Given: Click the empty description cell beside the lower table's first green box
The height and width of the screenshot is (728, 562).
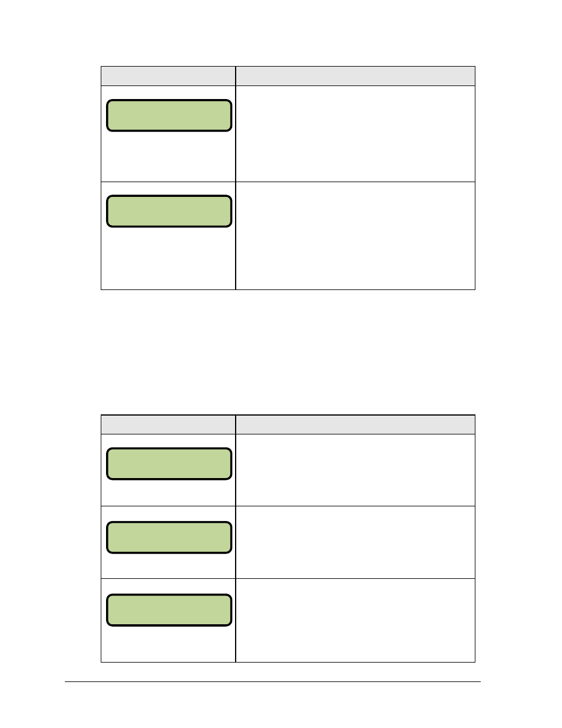Looking at the screenshot, I should 355,470.
